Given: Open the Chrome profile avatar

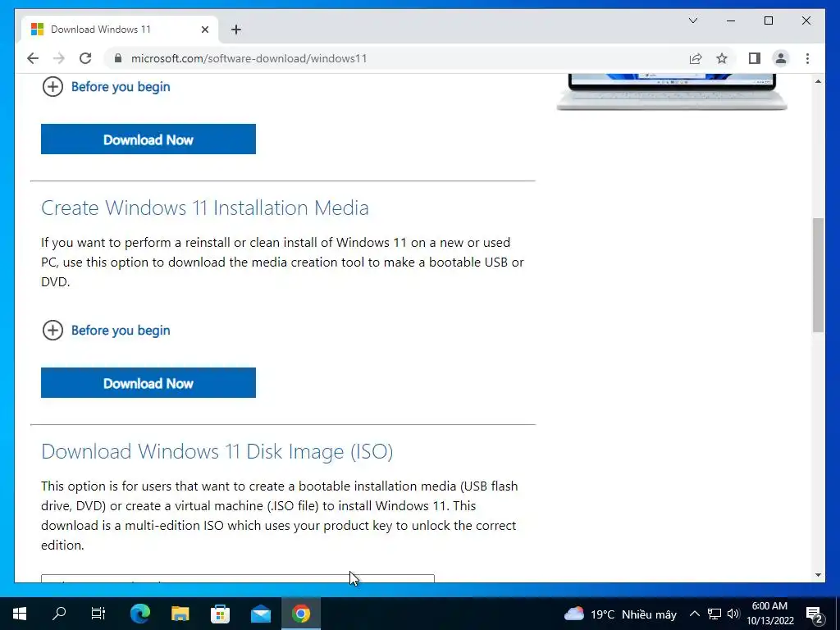Looking at the screenshot, I should point(781,58).
